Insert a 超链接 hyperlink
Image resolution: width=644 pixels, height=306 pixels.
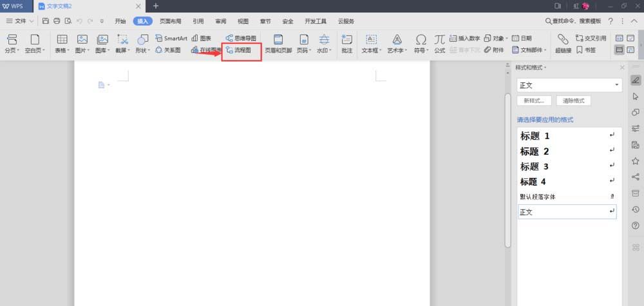click(x=563, y=44)
